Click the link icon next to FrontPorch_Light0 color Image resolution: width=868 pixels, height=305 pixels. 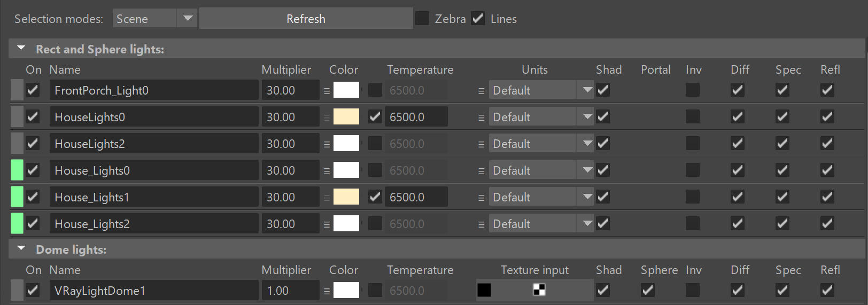(327, 91)
